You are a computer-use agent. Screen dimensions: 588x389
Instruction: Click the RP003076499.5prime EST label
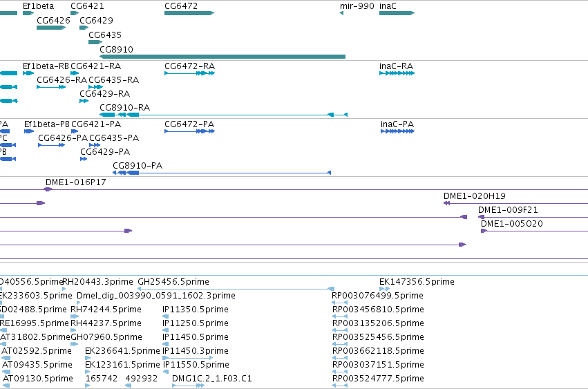(x=378, y=296)
